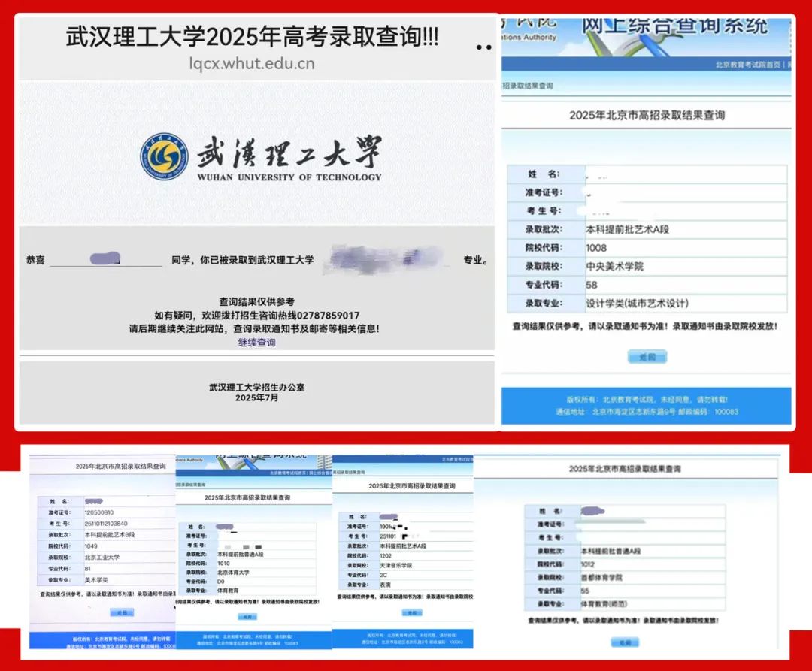Click the 招录取结果查询 breadcrumb in the top-right panel
Screen dimensions: 812x671
tap(527, 86)
